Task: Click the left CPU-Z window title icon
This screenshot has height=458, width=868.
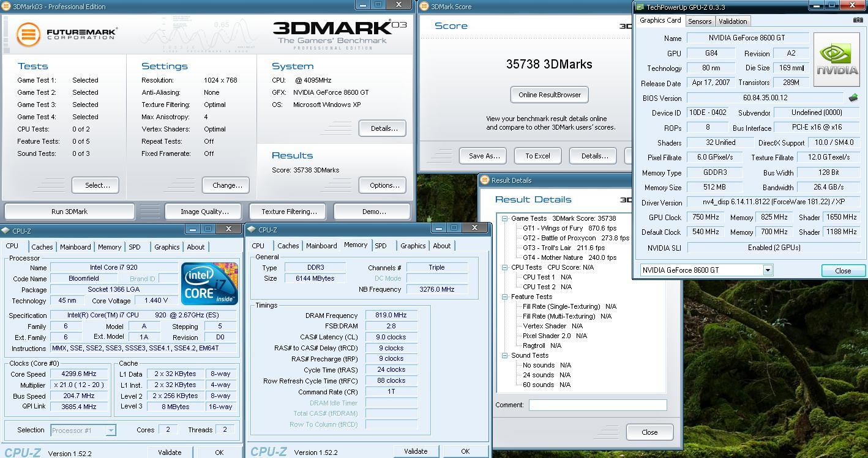Action: point(6,231)
